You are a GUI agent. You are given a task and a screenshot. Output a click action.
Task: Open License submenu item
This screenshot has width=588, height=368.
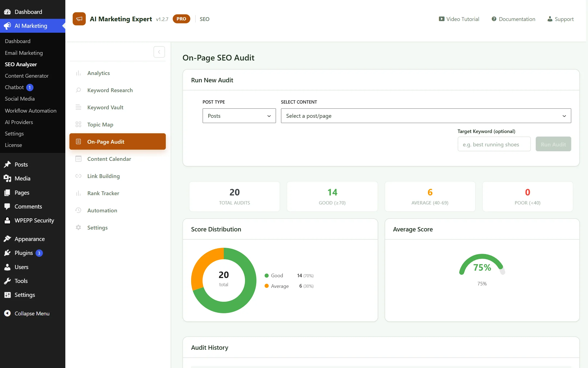click(x=13, y=145)
